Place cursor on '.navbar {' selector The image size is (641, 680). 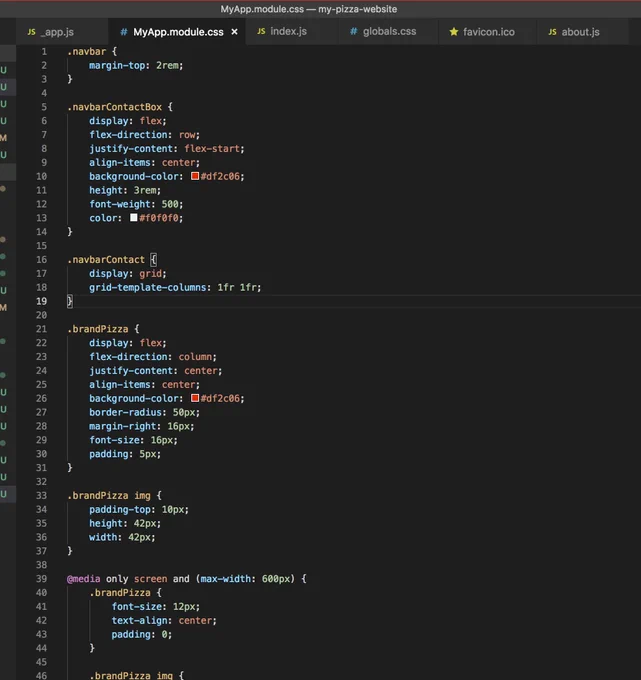click(x=92, y=52)
